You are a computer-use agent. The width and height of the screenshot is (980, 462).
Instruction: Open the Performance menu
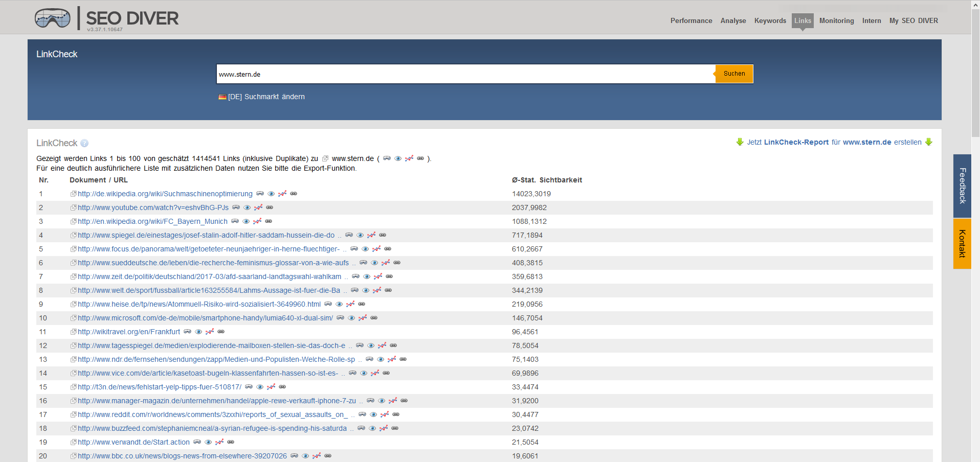[x=691, y=21]
